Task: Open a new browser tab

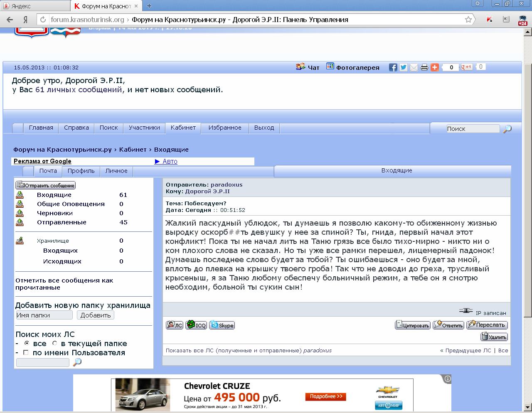Action: point(149,6)
